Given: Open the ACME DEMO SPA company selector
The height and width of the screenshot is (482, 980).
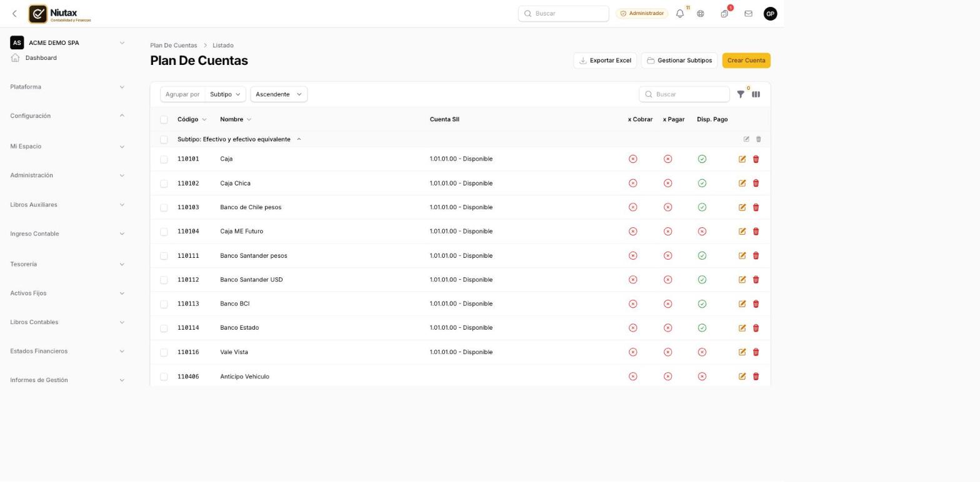Looking at the screenshot, I should [x=67, y=42].
